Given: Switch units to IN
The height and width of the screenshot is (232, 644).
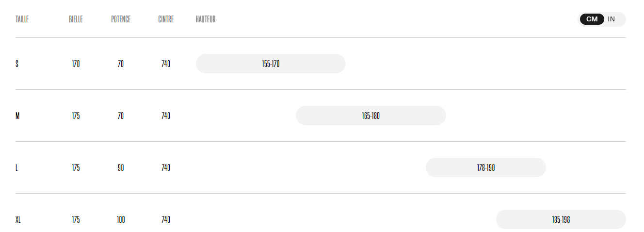Looking at the screenshot, I should 612,19.
